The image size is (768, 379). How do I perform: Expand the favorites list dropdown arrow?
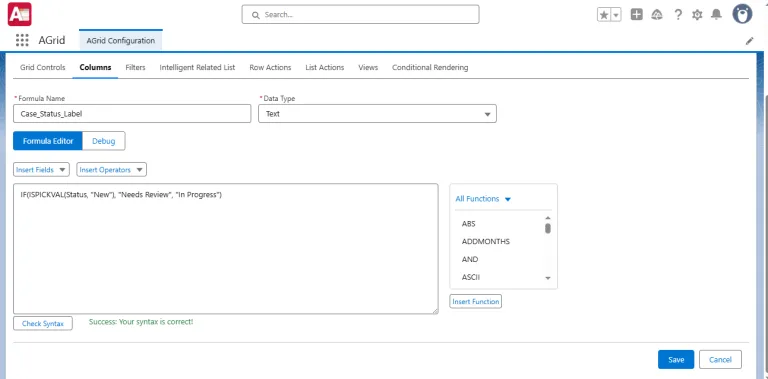616,15
